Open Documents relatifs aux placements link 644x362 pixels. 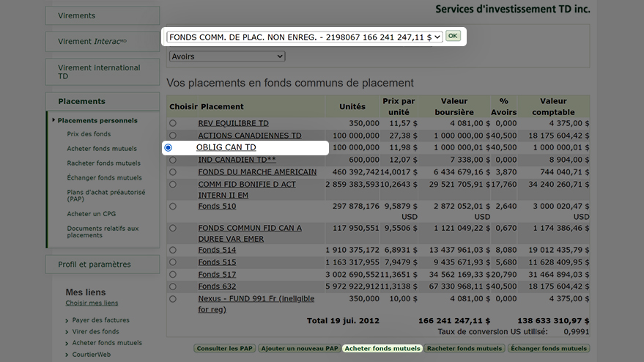click(103, 232)
